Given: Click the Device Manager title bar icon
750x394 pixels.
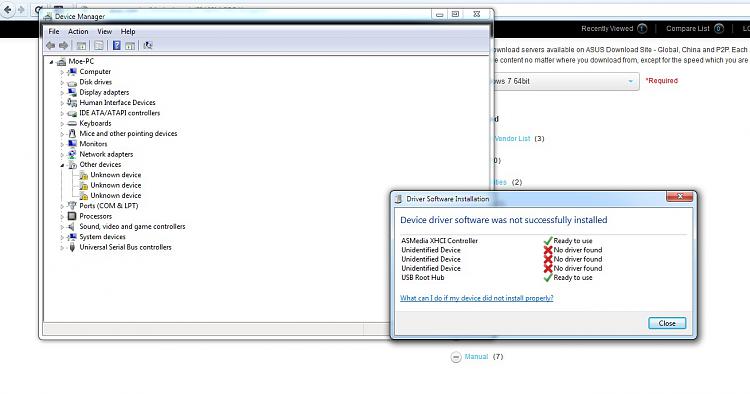Looking at the screenshot, I should [x=48, y=17].
